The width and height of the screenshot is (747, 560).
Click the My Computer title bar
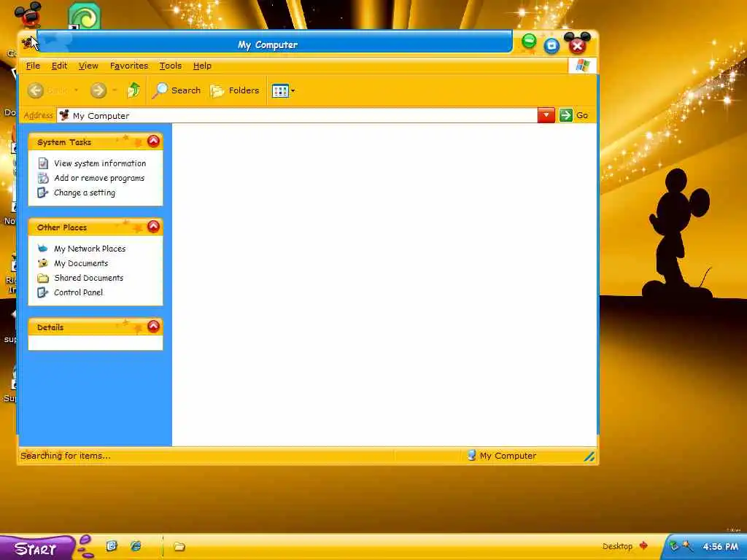point(274,42)
